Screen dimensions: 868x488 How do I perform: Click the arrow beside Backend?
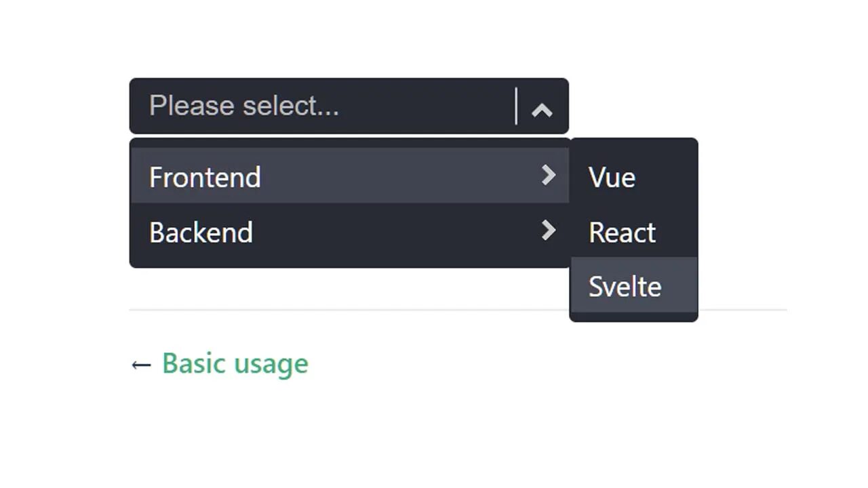(x=548, y=231)
